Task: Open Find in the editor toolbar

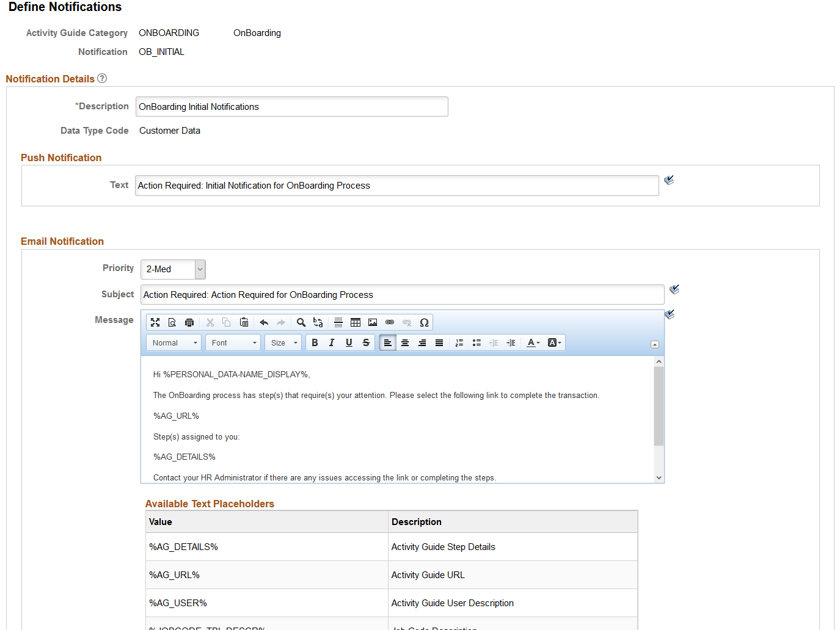Action: 301,322
